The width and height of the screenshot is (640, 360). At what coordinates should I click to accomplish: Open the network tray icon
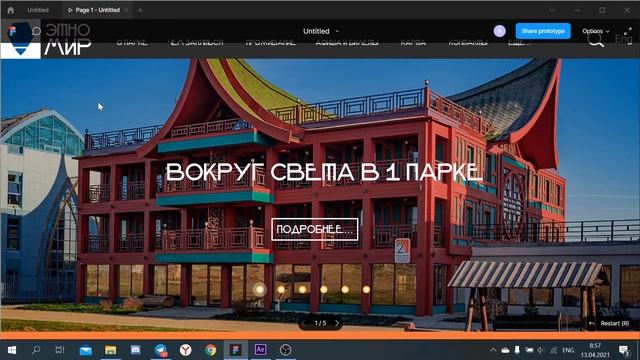(553, 350)
